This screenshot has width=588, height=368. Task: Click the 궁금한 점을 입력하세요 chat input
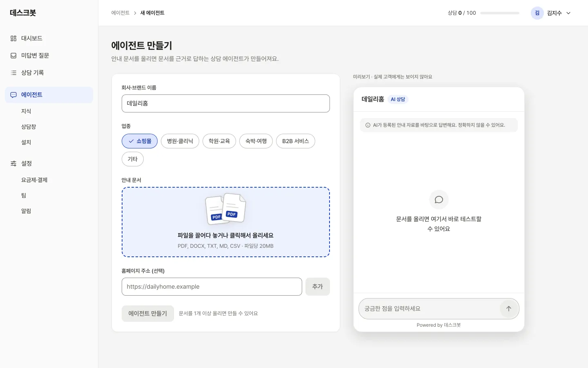(430, 309)
